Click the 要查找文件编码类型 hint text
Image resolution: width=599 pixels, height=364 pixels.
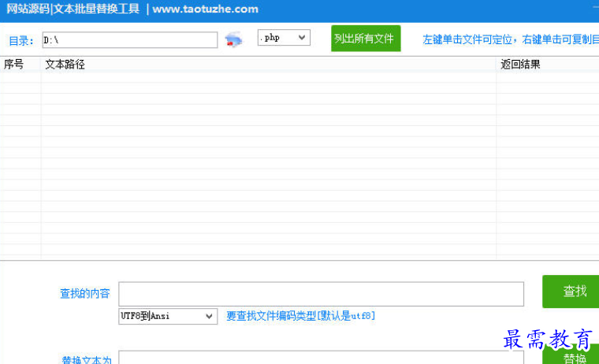[300, 316]
